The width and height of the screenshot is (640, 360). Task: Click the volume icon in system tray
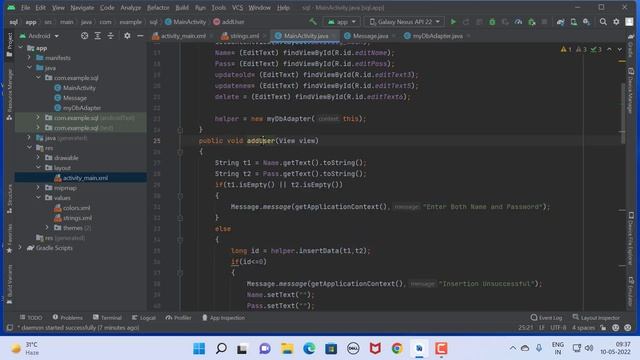(589, 348)
